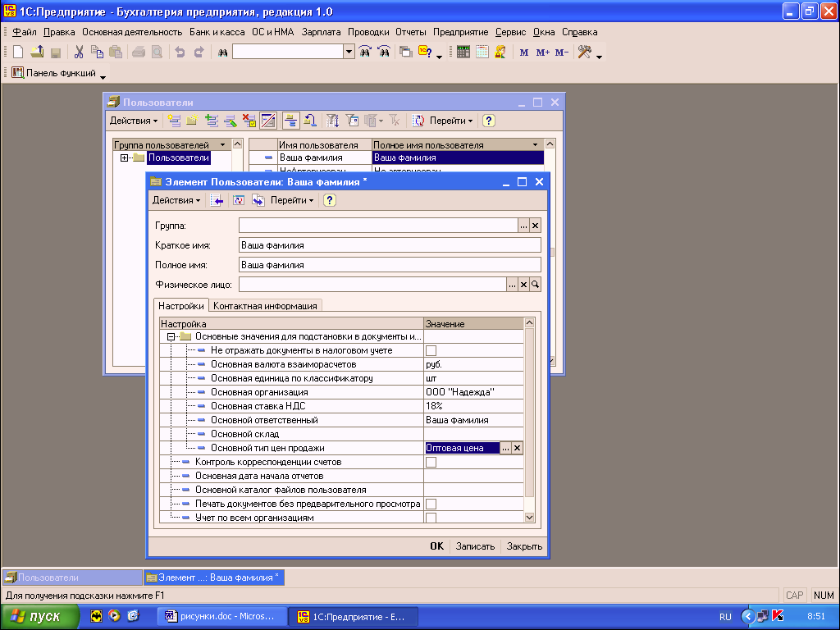
Task: Click the binoculars search icon beside the search field
Action: tap(221, 52)
